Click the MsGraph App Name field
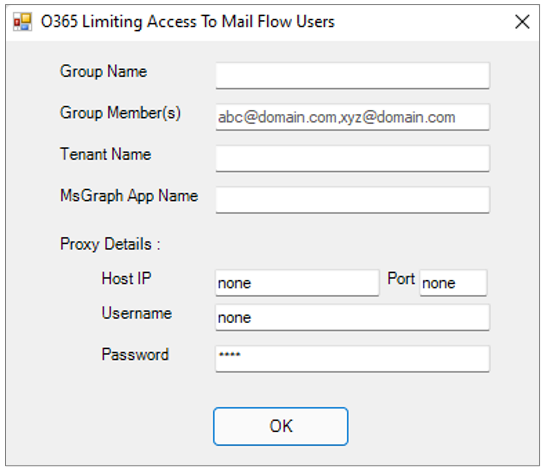The width and height of the screenshot is (542, 468). 352,200
